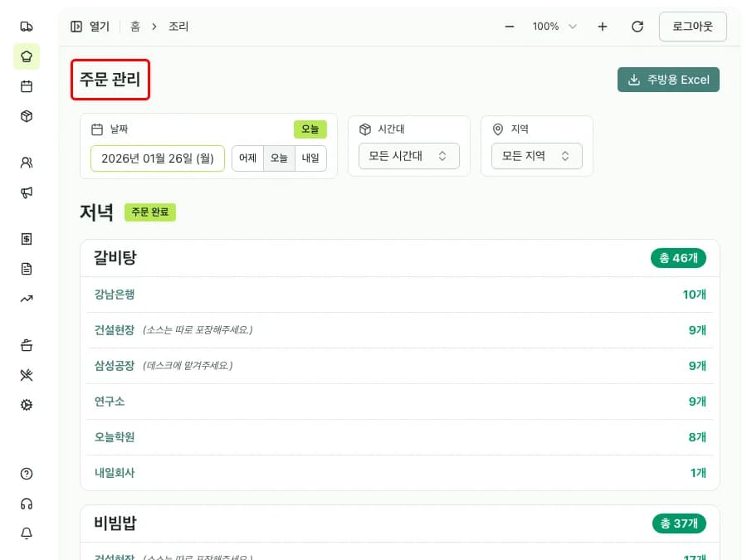Open the 모든 시간대 dropdown
The width and height of the screenshot is (747, 560).
pos(410,155)
